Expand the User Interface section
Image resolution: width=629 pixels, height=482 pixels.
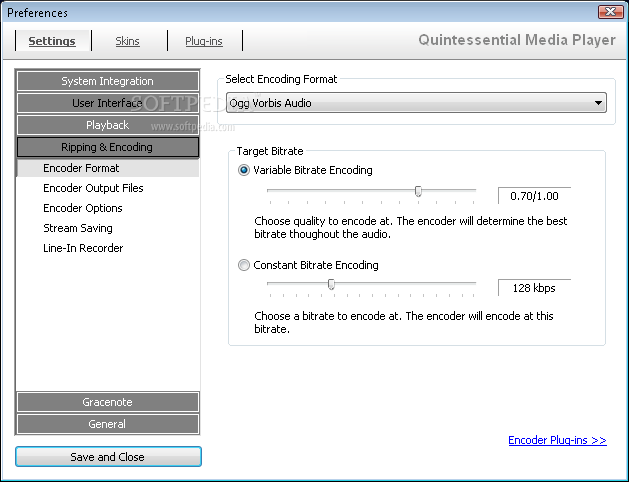[108, 103]
